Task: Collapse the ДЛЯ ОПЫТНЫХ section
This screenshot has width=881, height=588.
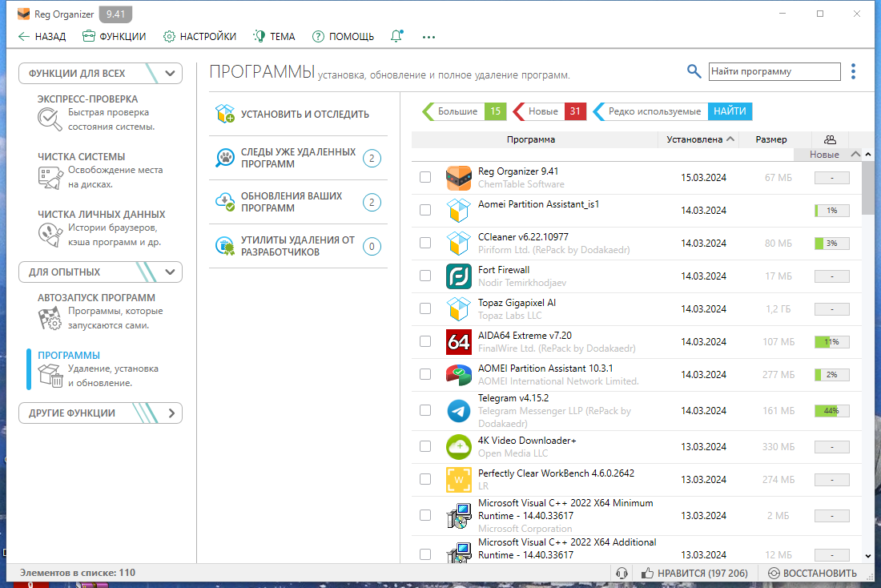Action: [170, 272]
